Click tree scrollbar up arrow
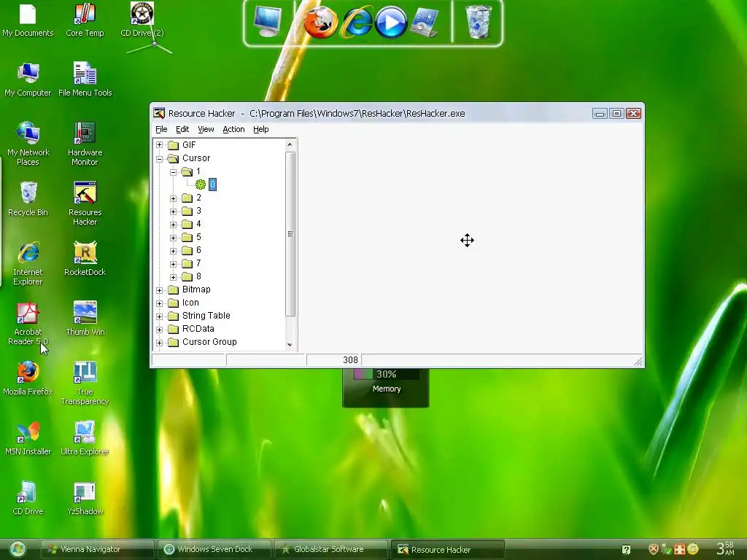Viewport: 747px width, 560px height. (x=290, y=144)
